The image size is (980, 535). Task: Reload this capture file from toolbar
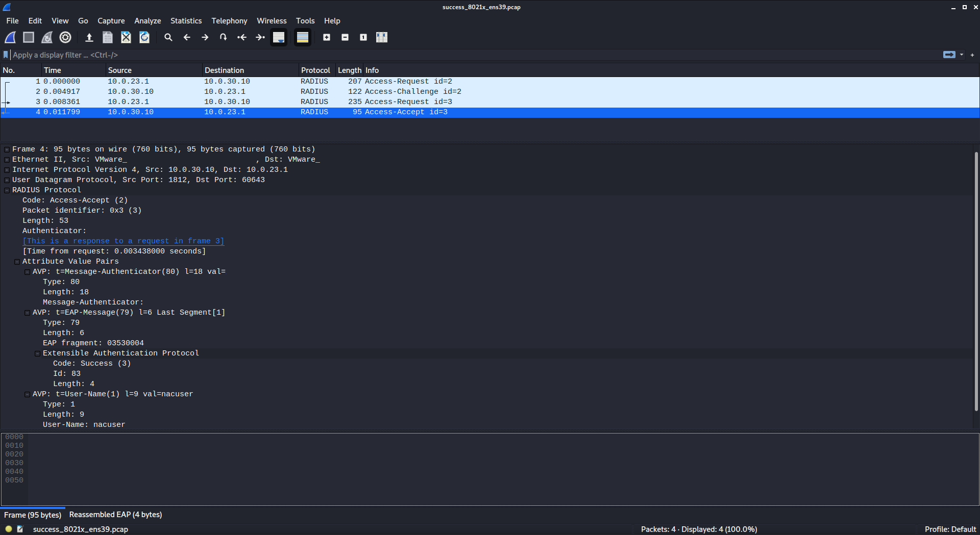144,37
